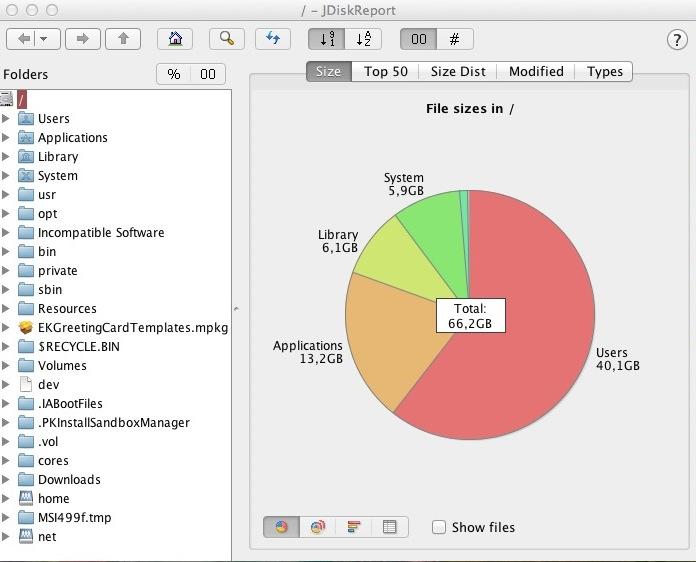Open the back navigation history dropdown

pyautogui.click(x=46, y=39)
